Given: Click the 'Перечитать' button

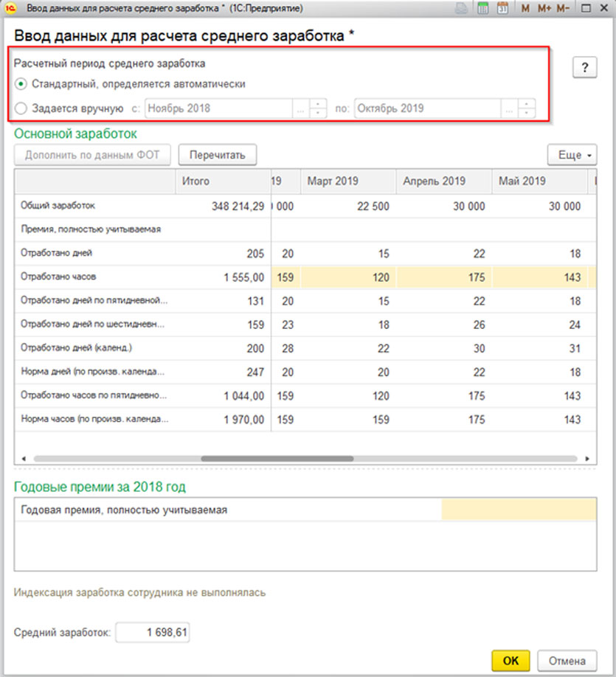Looking at the screenshot, I should [x=218, y=155].
